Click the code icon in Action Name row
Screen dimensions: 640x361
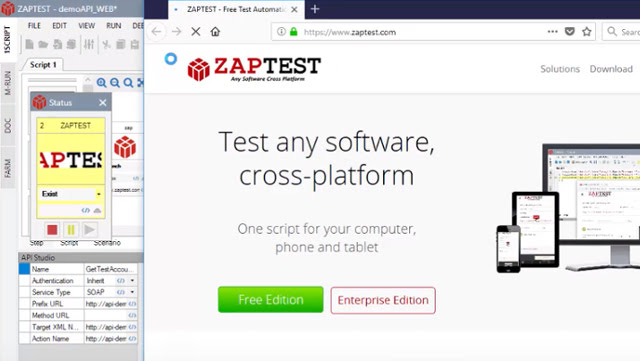[132, 339]
